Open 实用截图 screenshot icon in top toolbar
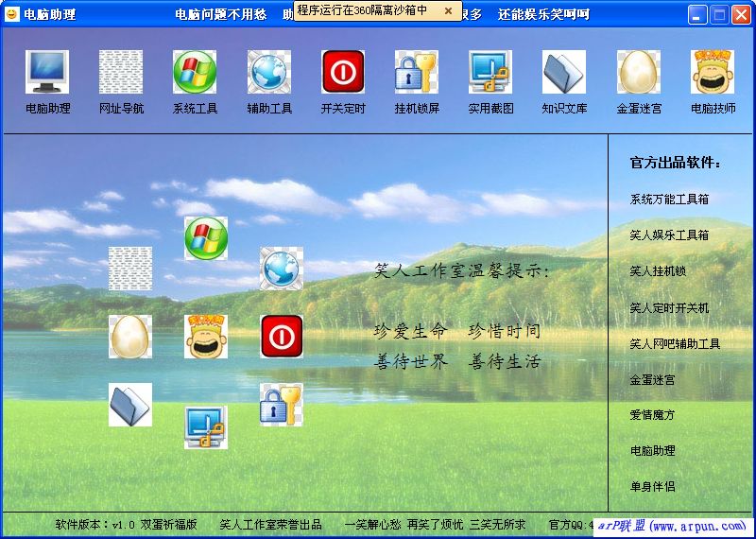This screenshot has width=756, height=539. click(x=490, y=72)
